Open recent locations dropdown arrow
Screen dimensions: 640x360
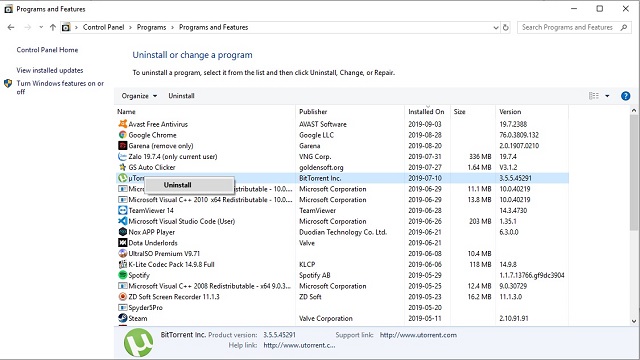pyautogui.click(x=41, y=27)
